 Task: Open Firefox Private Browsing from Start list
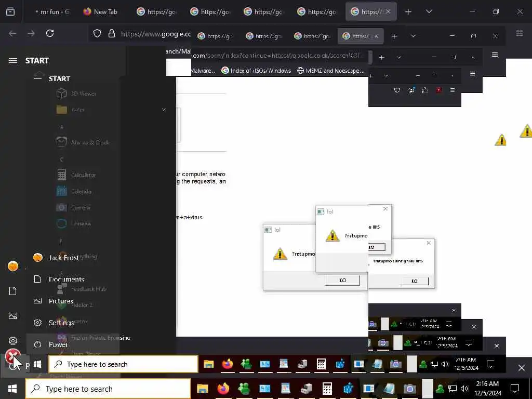[94, 338]
